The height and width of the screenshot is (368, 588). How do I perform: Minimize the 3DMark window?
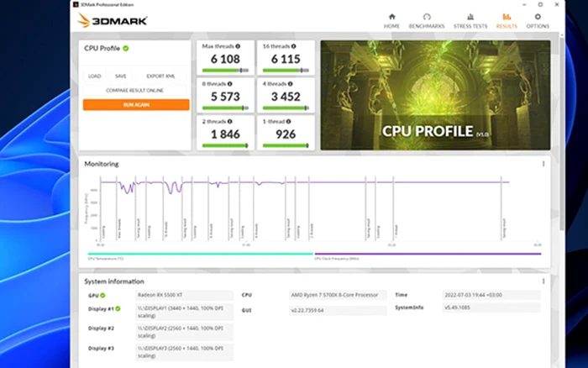click(x=524, y=4)
